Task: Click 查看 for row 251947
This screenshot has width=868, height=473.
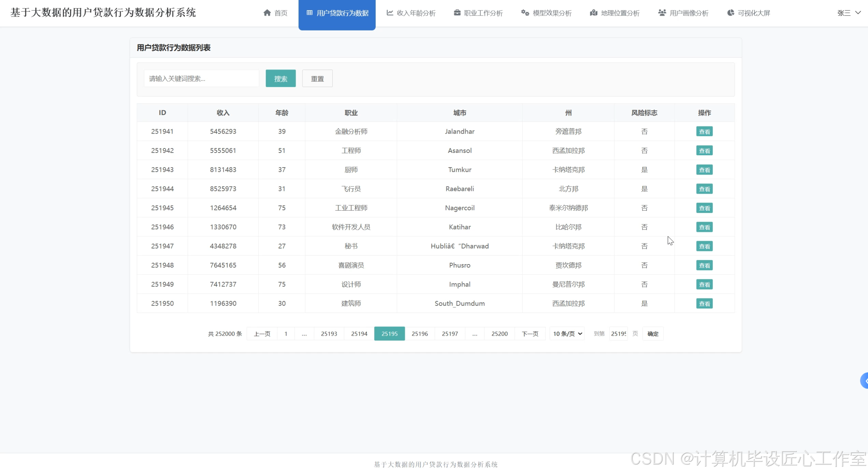Action: (705, 246)
